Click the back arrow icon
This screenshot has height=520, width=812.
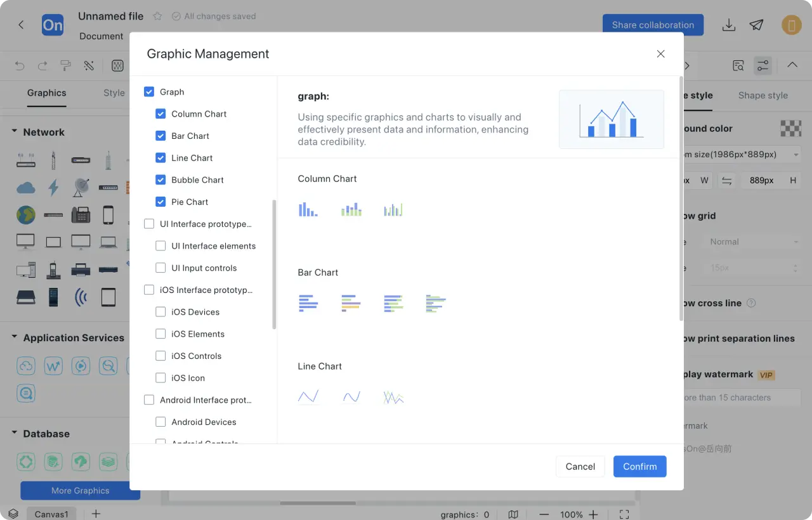(x=21, y=25)
